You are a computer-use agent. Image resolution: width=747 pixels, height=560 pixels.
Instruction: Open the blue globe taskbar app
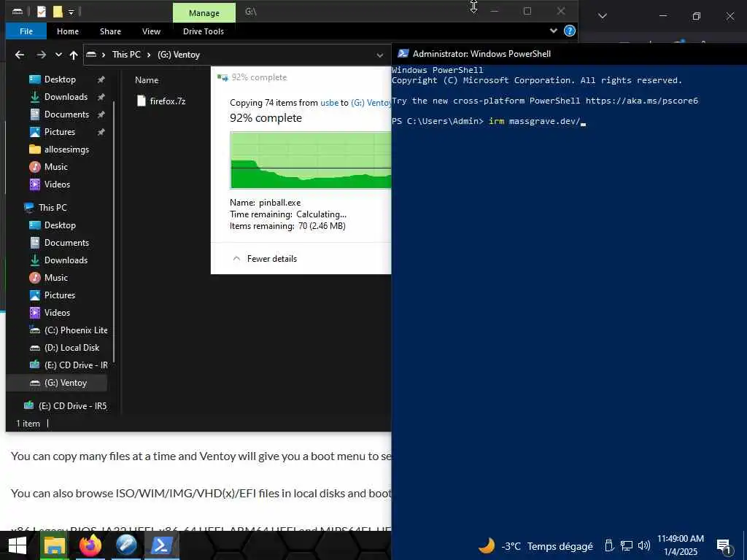pos(126,545)
